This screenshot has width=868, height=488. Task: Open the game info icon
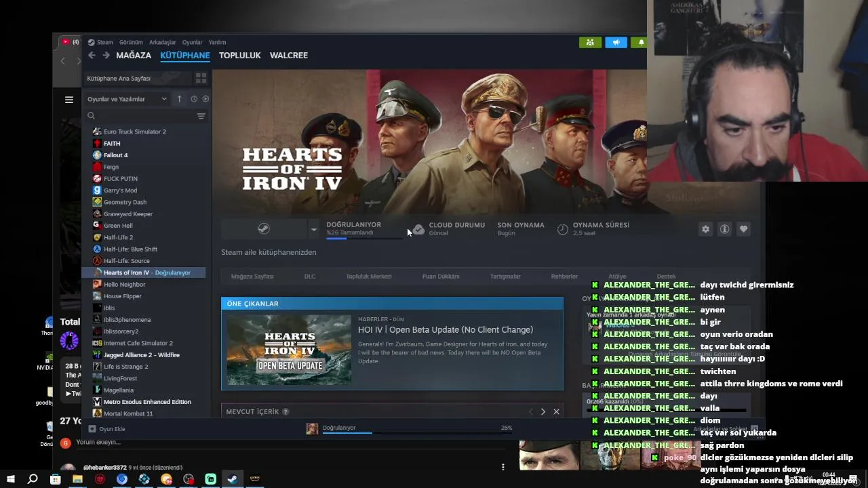coord(724,229)
